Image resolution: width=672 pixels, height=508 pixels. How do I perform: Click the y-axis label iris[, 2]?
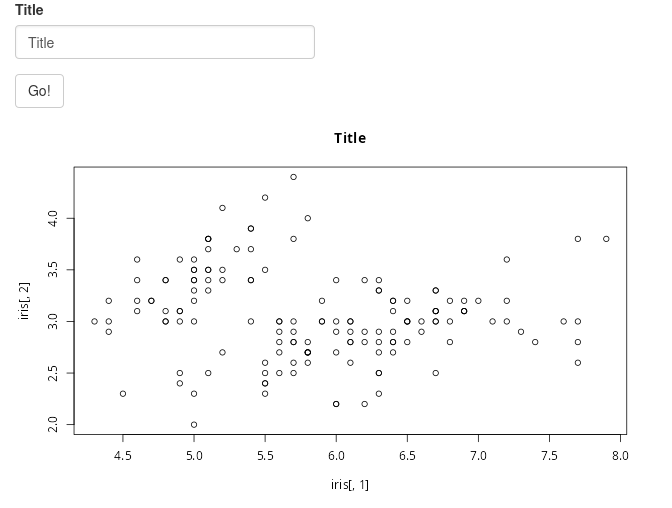tap(24, 301)
